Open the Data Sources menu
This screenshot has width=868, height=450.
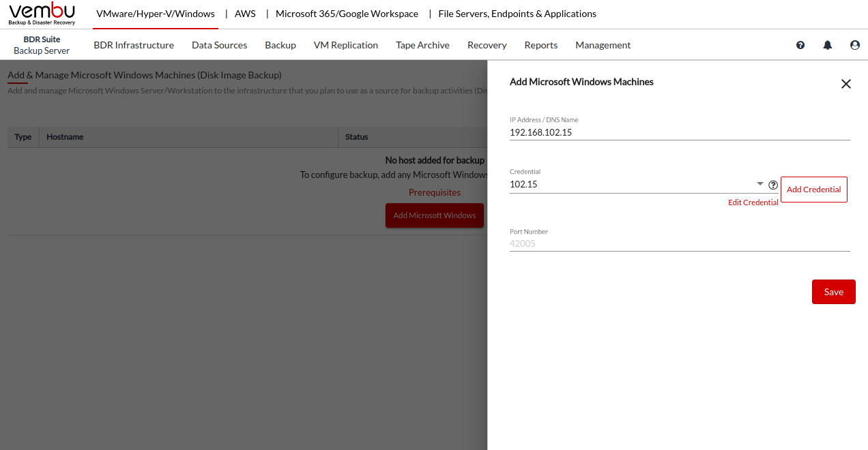pos(219,45)
